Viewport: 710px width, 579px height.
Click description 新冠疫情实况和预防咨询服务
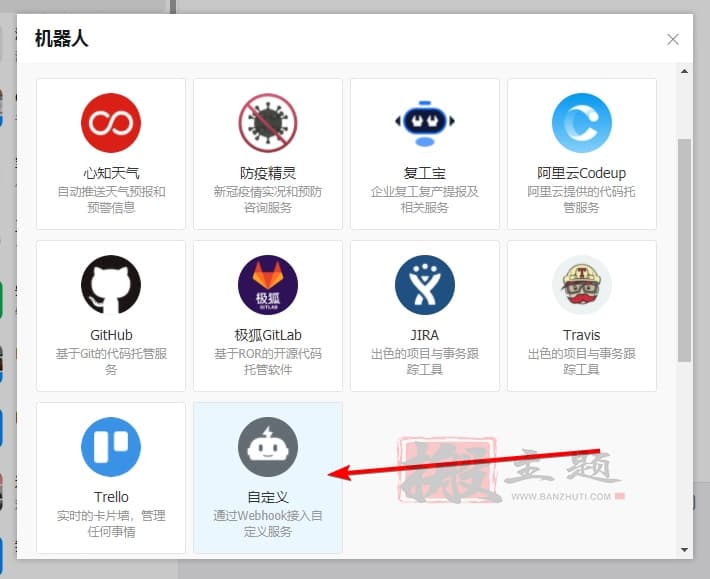268,200
